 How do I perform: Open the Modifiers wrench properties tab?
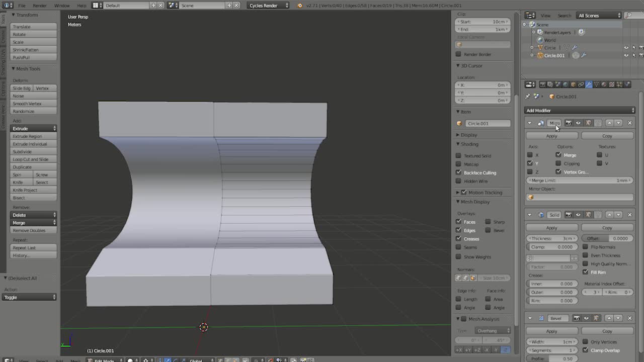[x=589, y=84]
